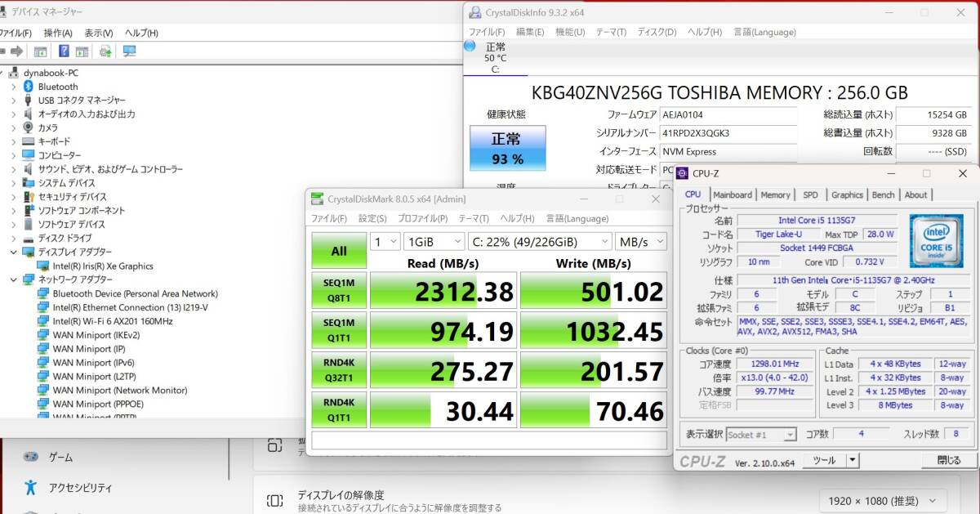Screen dimensions: 980x514
Task: Select WAN Miniport (Network Monitor) entry
Action: tap(120, 390)
